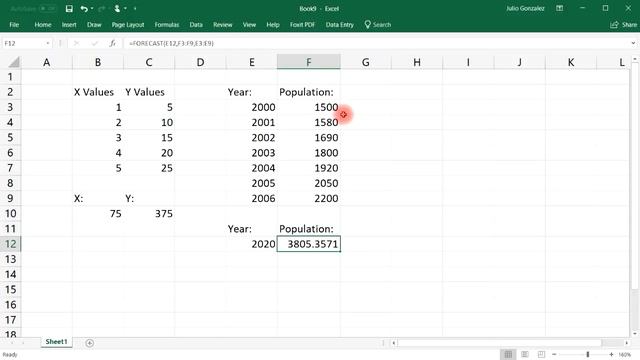Switch to the View tab
640x360 pixels.
click(x=249, y=25)
